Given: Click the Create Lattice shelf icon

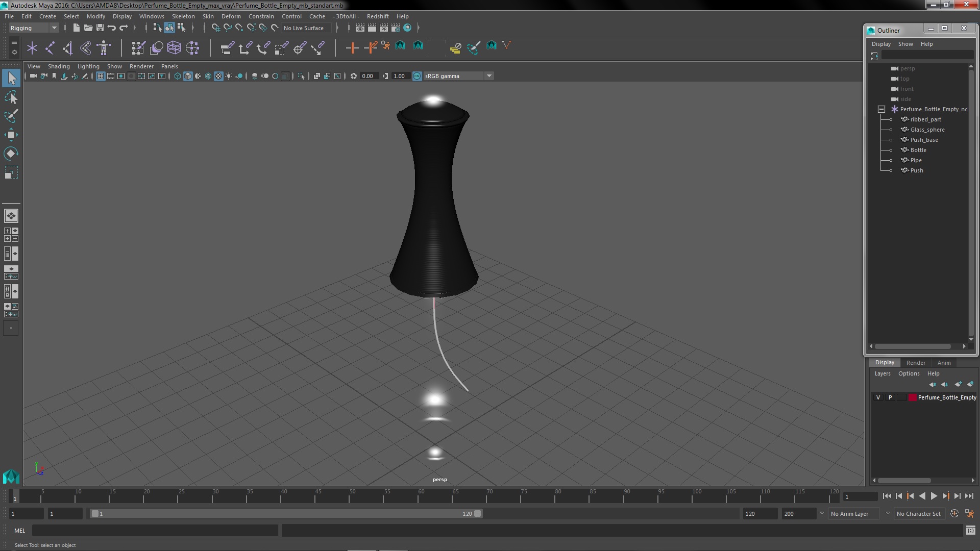Looking at the screenshot, I should (174, 48).
